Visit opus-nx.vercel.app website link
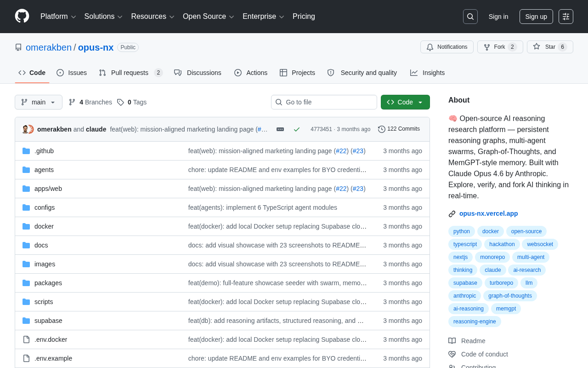The image size is (588, 368). 488,213
